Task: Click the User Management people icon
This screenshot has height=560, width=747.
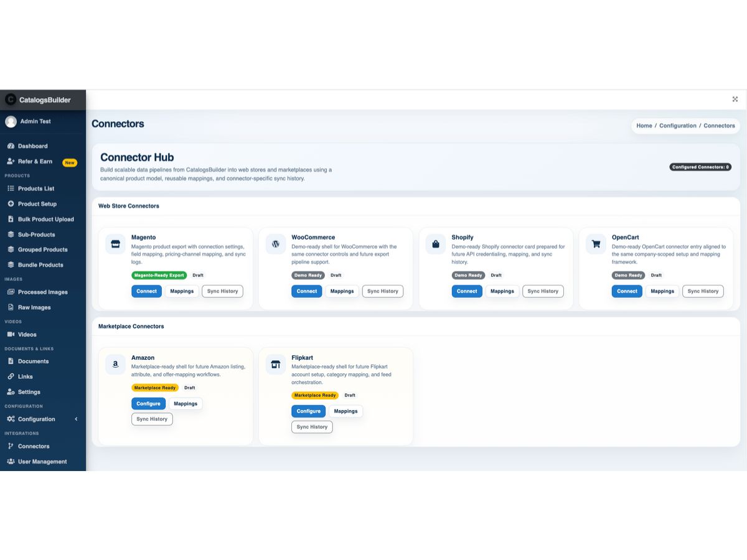Action: [11, 462]
